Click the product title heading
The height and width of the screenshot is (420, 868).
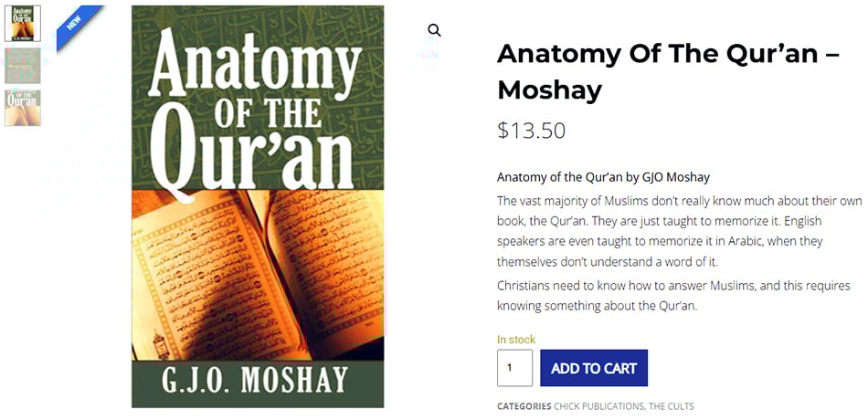667,71
